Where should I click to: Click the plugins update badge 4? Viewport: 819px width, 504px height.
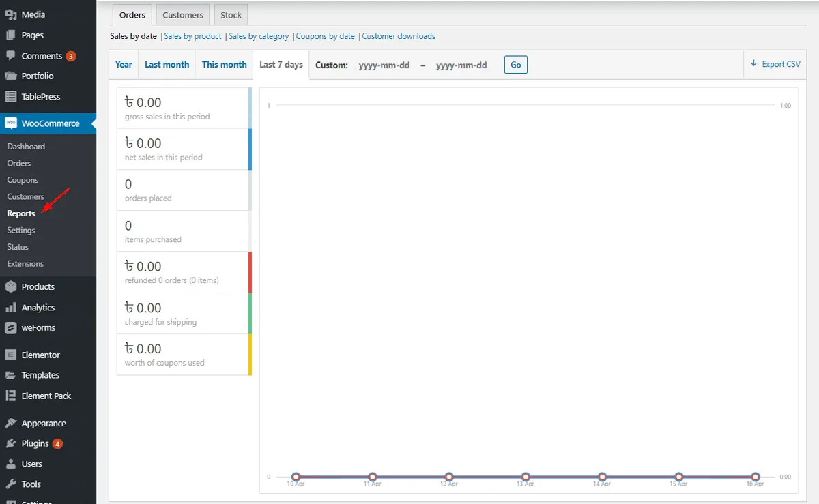coord(58,444)
